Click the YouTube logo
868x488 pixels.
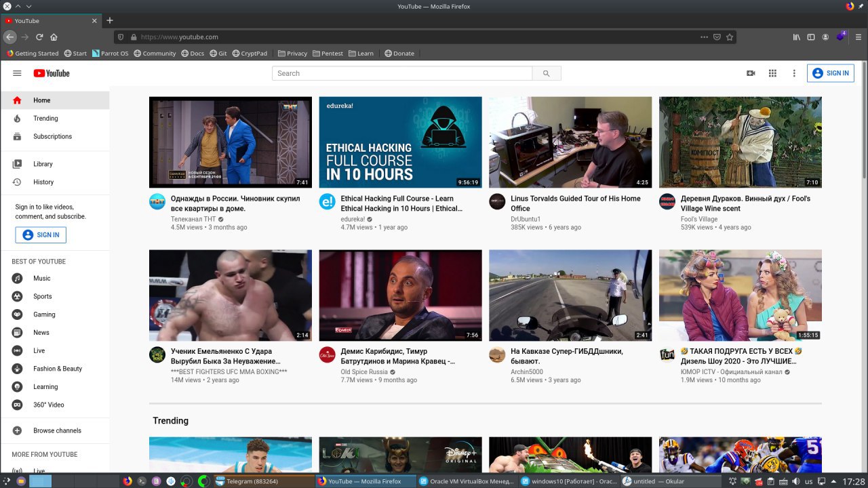[52, 73]
